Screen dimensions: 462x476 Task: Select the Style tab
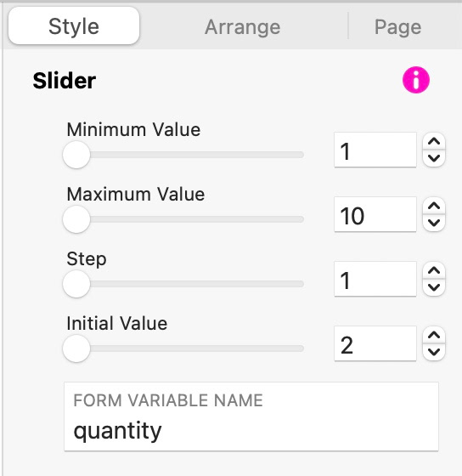74,26
